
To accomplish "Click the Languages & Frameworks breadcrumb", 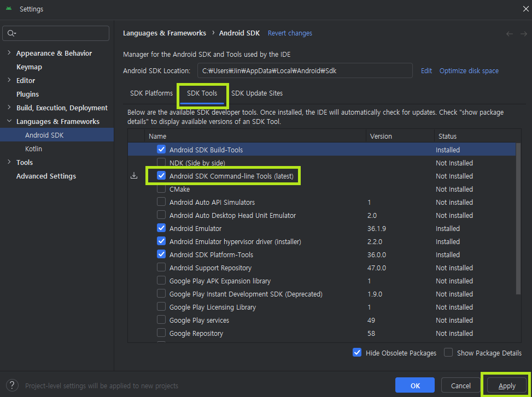I will 165,33.
